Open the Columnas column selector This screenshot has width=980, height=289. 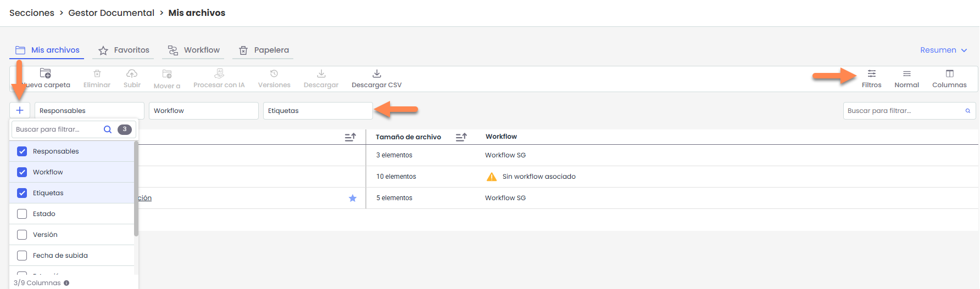click(x=949, y=78)
